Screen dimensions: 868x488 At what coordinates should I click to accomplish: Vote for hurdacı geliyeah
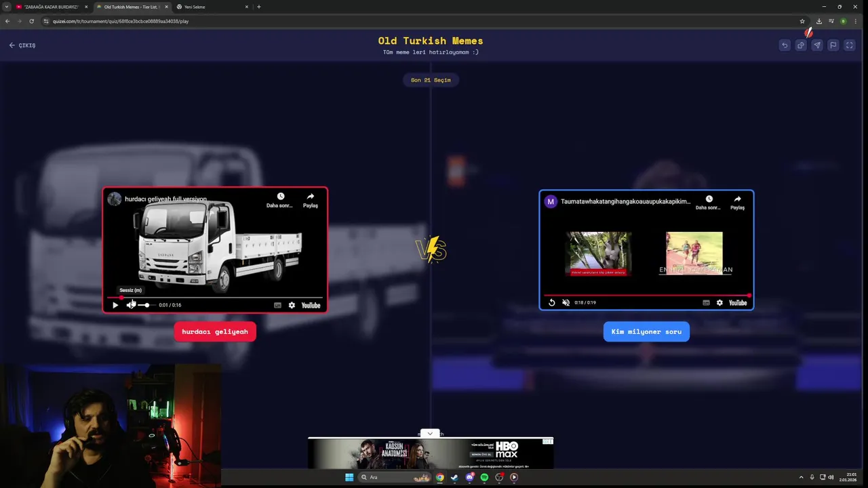tap(215, 331)
